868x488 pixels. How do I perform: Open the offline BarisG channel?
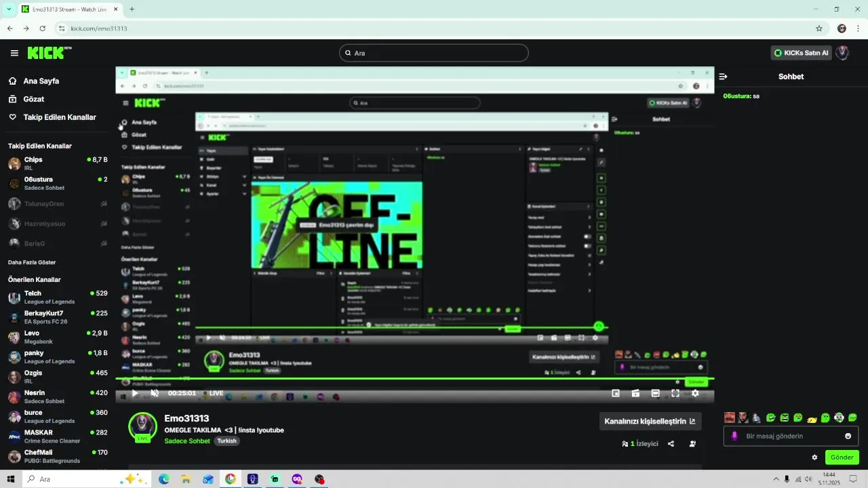(58, 243)
